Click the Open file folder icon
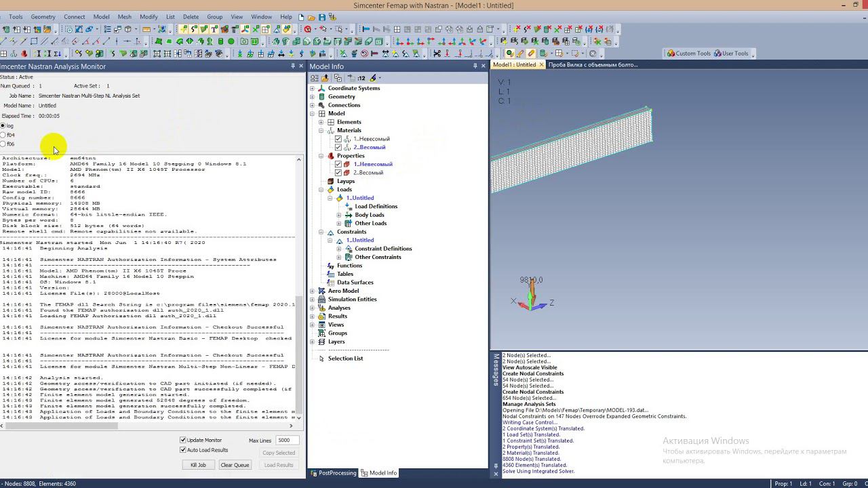The image size is (868, 488). pos(311,17)
